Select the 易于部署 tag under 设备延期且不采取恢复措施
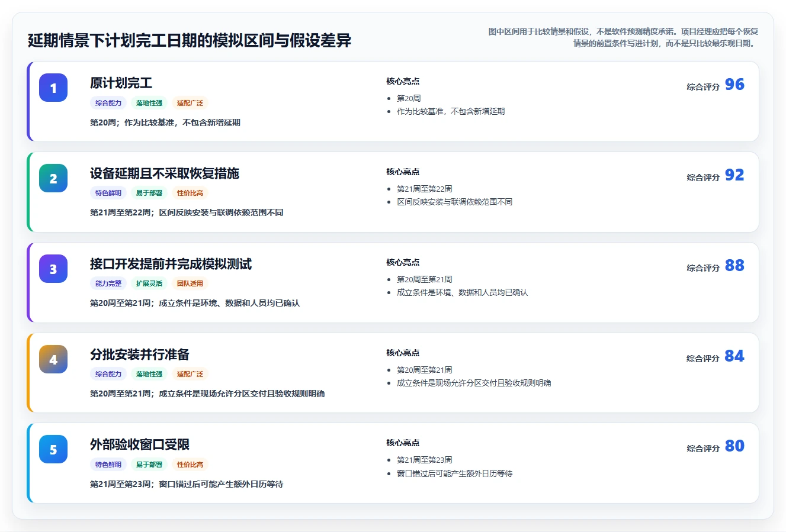This screenshot has width=786, height=532. (149, 193)
